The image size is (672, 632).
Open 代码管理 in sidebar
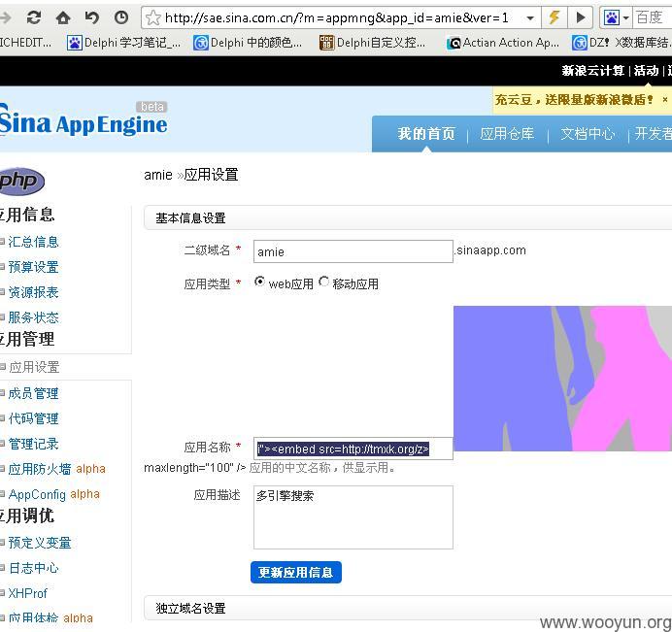(33, 418)
